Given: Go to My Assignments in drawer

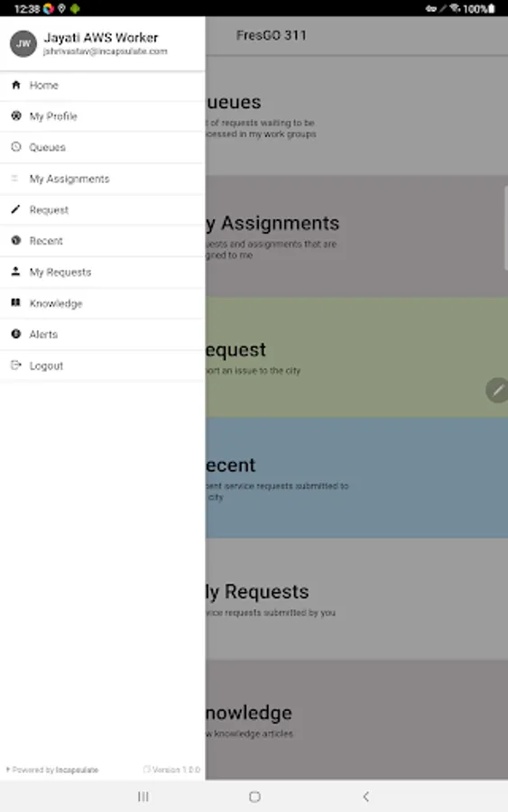Looking at the screenshot, I should tap(103, 179).
